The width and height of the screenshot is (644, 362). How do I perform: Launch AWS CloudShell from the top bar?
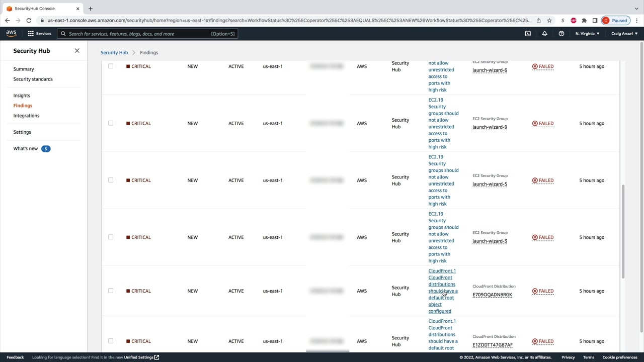pos(528,34)
